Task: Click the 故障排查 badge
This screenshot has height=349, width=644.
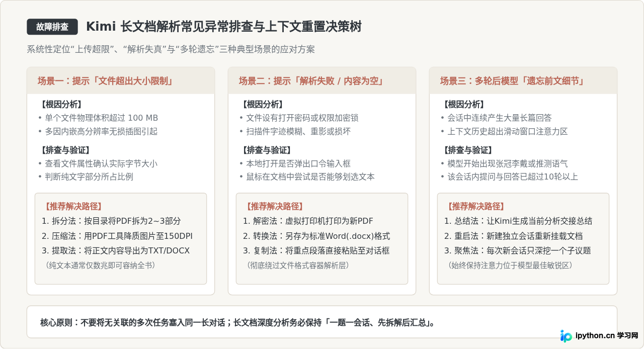Action: point(52,27)
